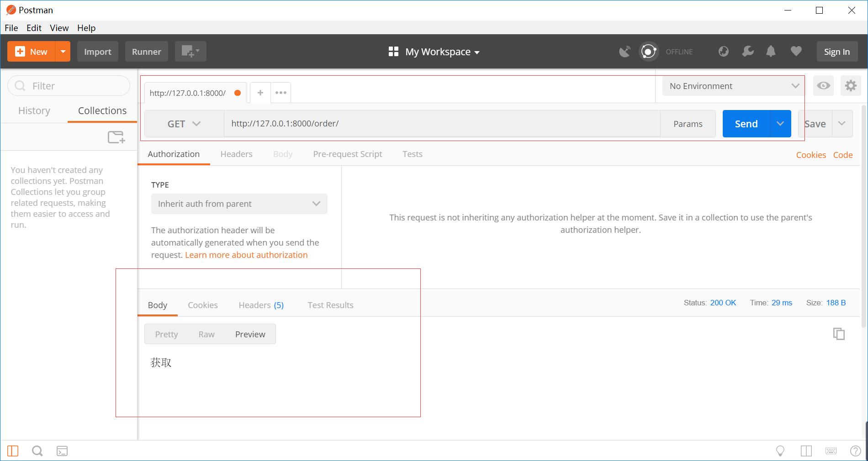
Task: Open the browse globe icon
Action: pyautogui.click(x=724, y=52)
